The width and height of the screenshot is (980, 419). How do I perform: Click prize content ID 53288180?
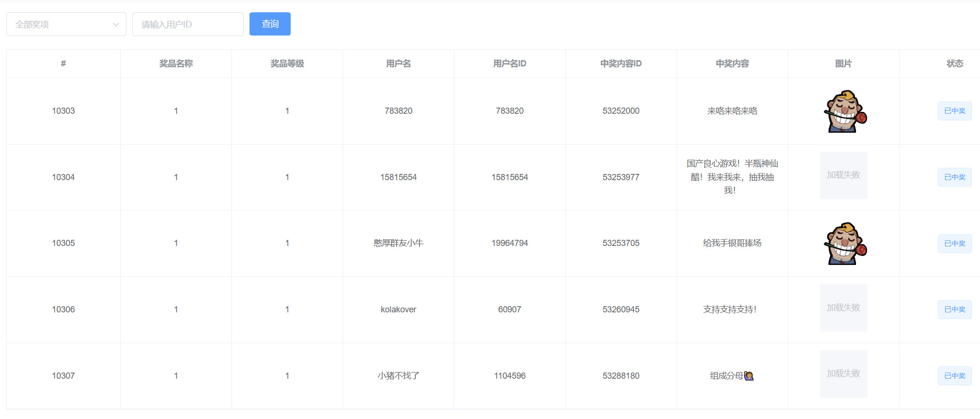click(x=621, y=376)
